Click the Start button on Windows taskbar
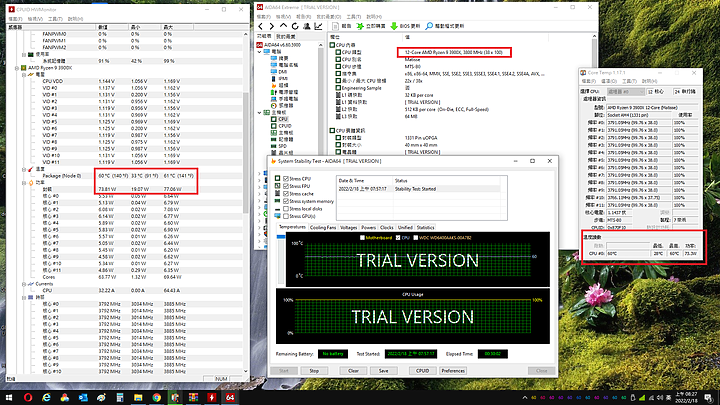This screenshot has height=405, width=720. (9, 397)
